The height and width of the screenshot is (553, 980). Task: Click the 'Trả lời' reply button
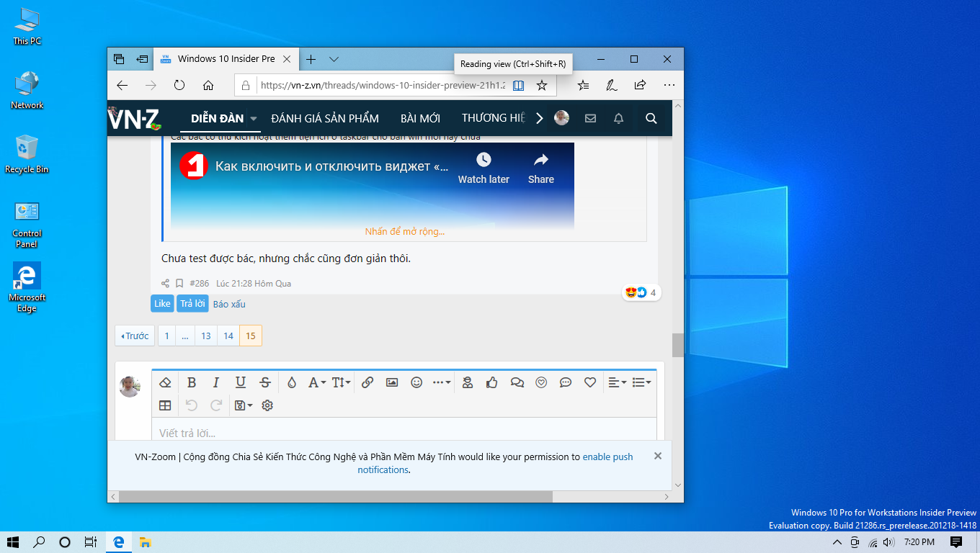point(192,304)
